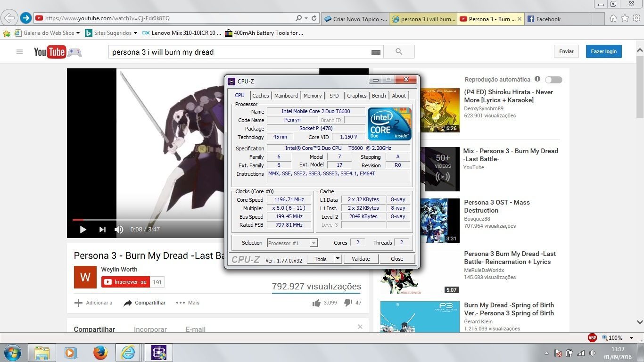Open Sites Sugeridos dropdown arrow
The image size is (644, 362).
(x=136, y=33)
